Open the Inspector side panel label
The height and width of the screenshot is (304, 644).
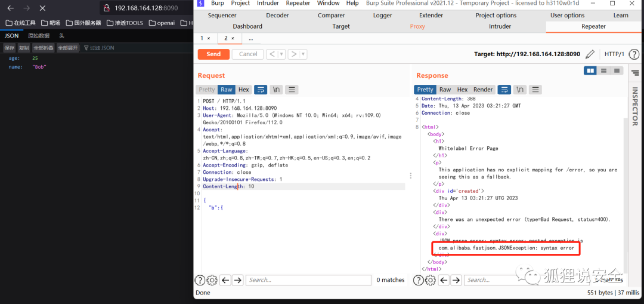point(635,106)
